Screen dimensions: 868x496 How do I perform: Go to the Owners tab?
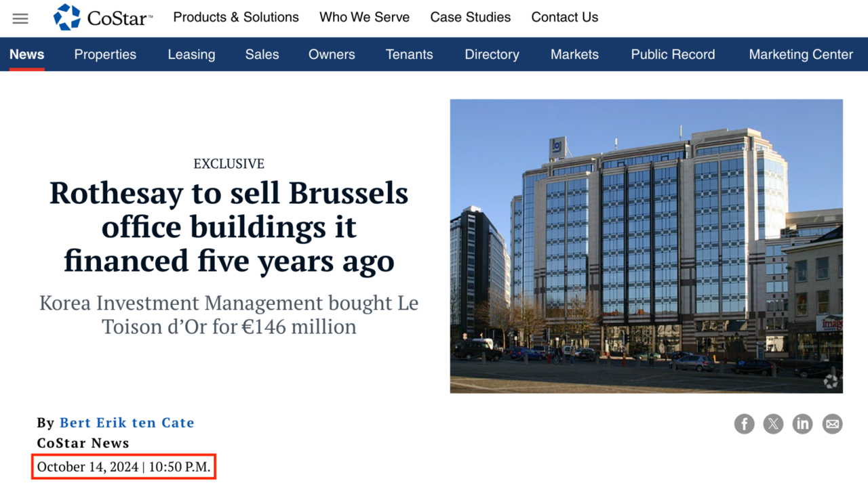point(332,55)
